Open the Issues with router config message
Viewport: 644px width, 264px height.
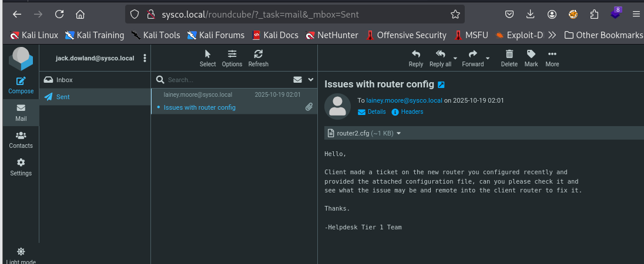tap(234, 101)
